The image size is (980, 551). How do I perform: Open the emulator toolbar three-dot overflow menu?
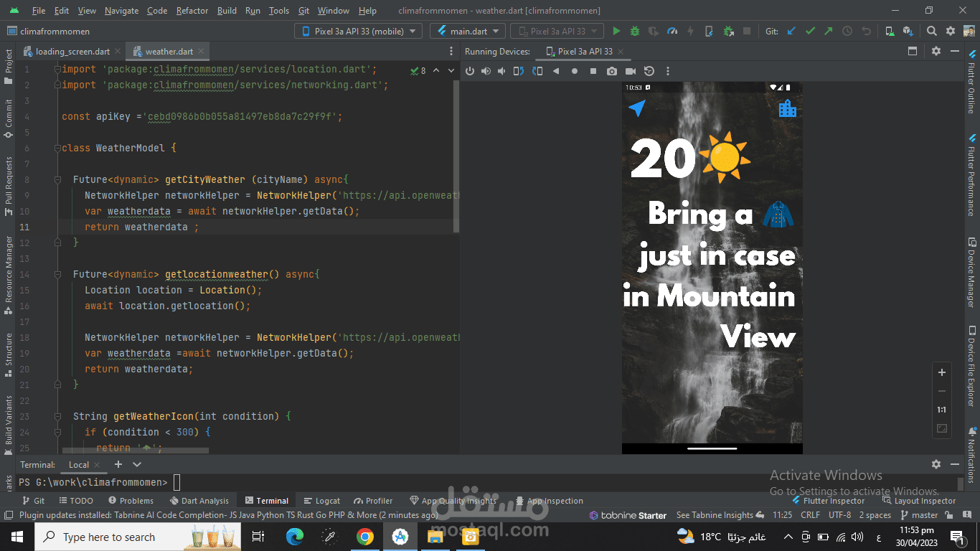coord(668,71)
